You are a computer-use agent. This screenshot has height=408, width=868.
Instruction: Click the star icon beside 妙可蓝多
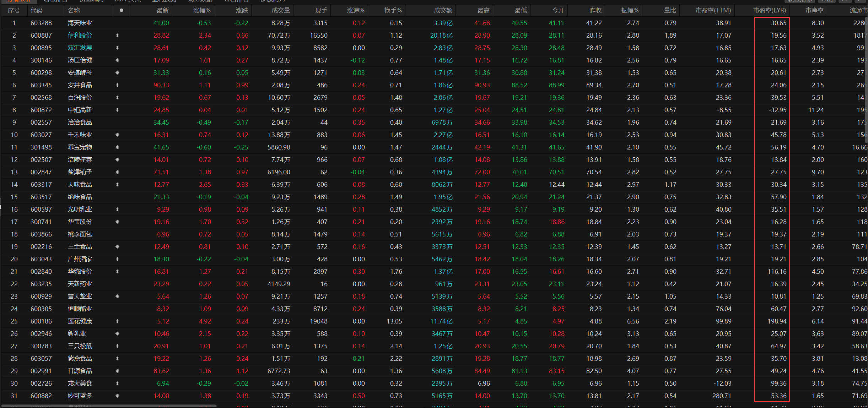tap(117, 396)
